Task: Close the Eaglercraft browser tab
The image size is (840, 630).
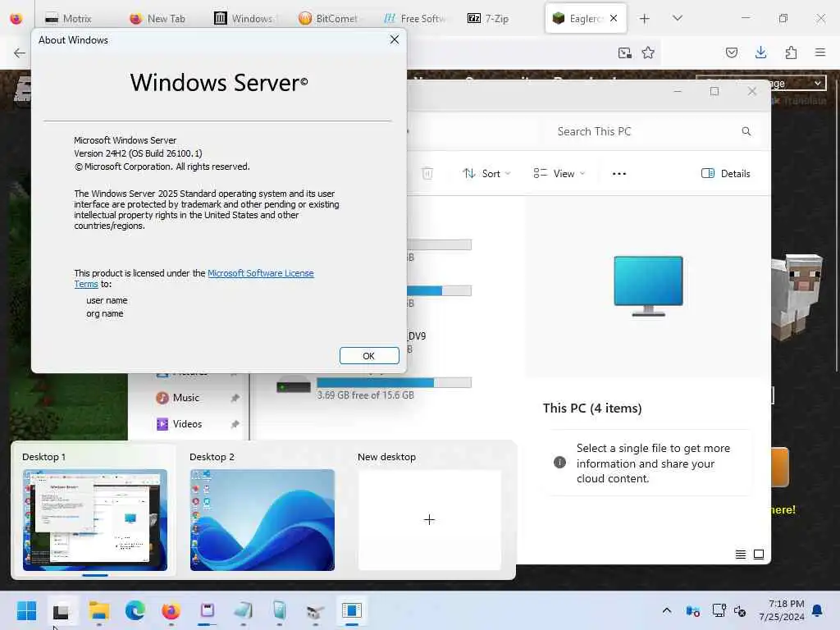Action: (x=614, y=18)
